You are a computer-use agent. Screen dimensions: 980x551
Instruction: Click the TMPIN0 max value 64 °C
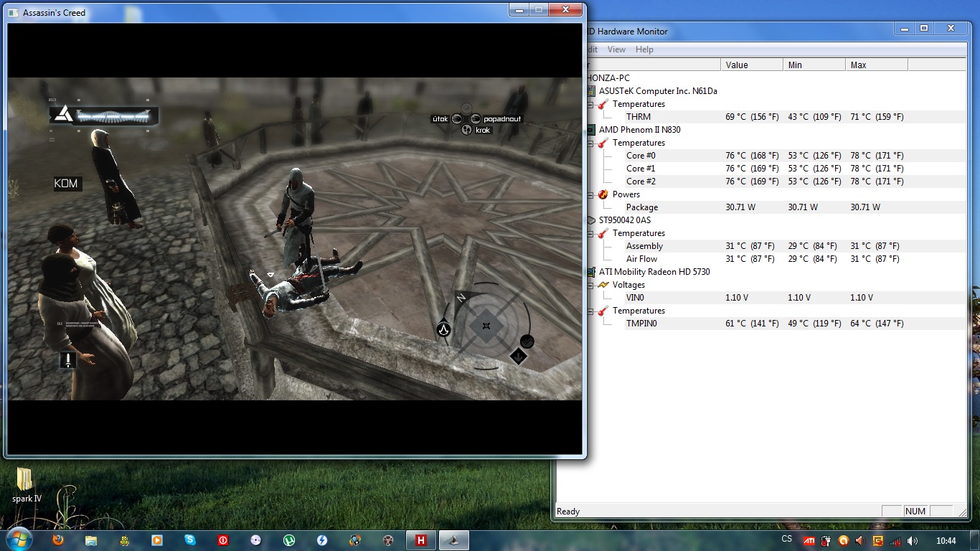click(x=877, y=324)
